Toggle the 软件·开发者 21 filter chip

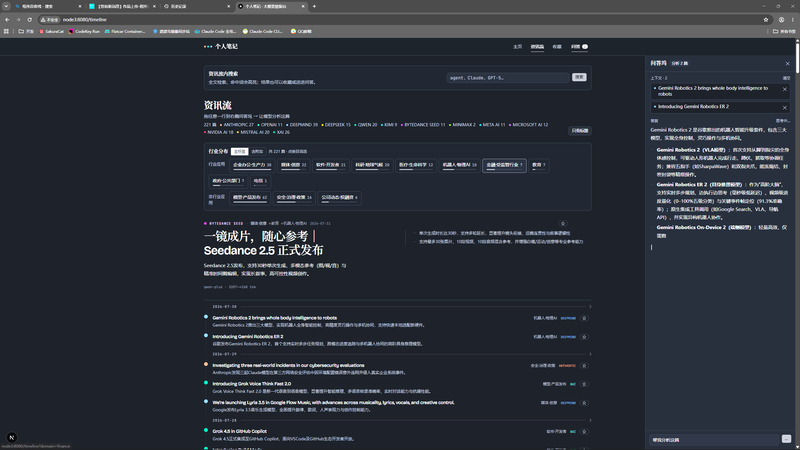(331, 165)
